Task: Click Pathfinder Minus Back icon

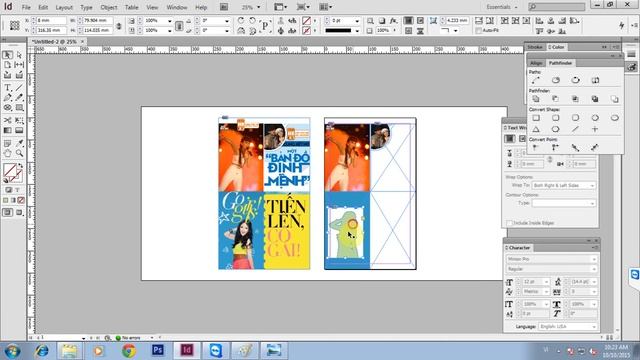Action: 614,99
